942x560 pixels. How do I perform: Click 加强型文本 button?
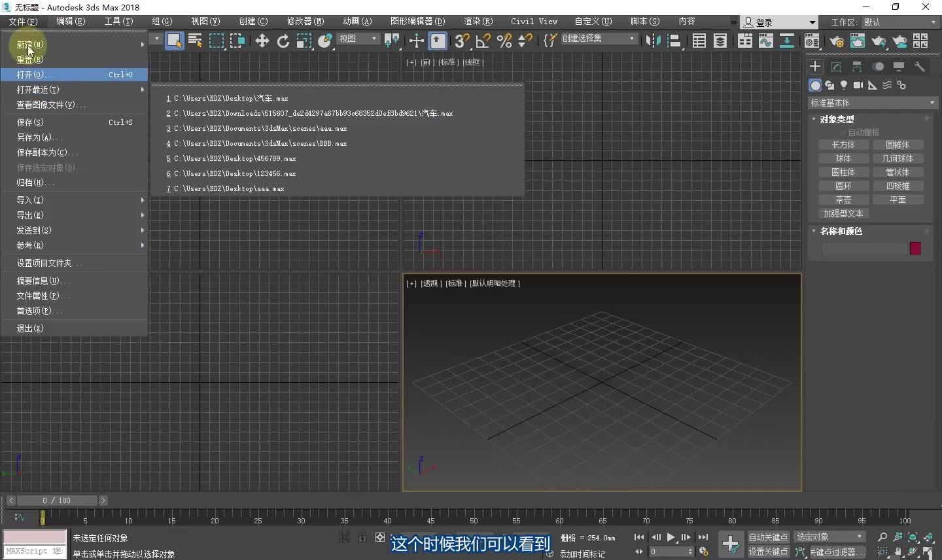click(x=843, y=213)
